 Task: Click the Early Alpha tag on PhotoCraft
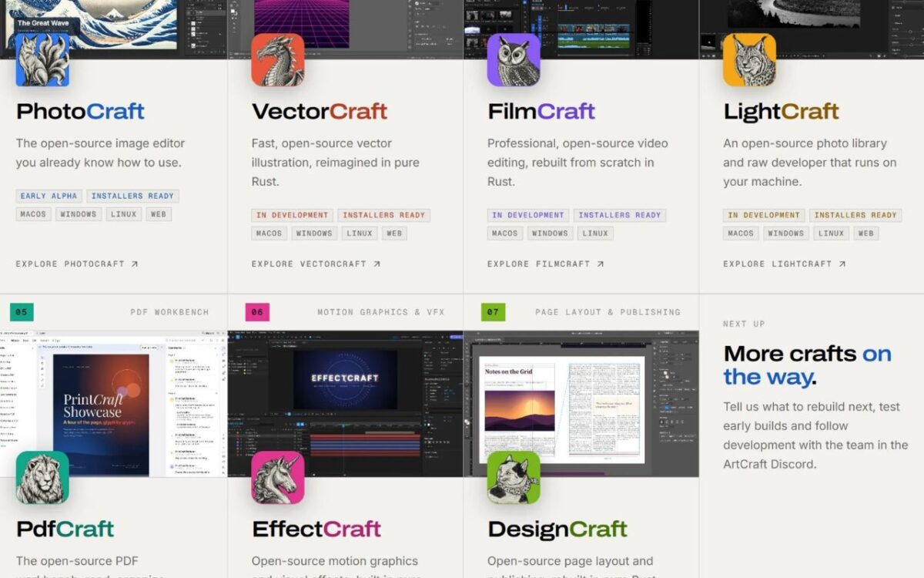click(49, 197)
